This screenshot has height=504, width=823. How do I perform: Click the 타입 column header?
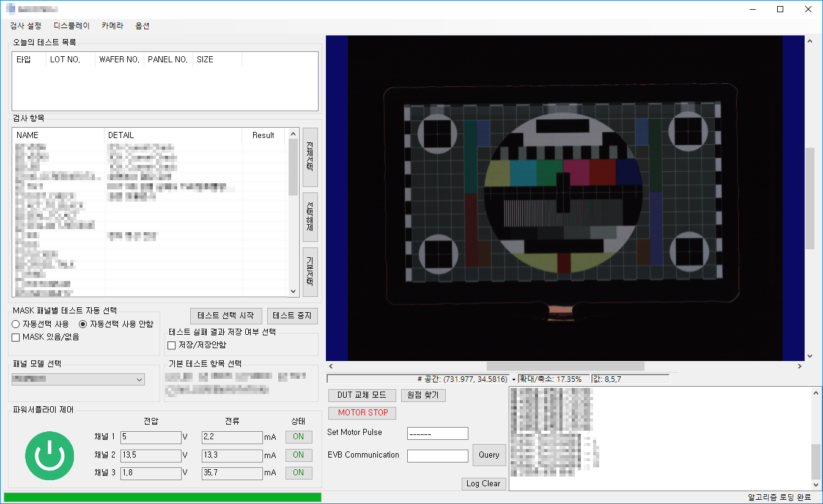pyautogui.click(x=29, y=60)
